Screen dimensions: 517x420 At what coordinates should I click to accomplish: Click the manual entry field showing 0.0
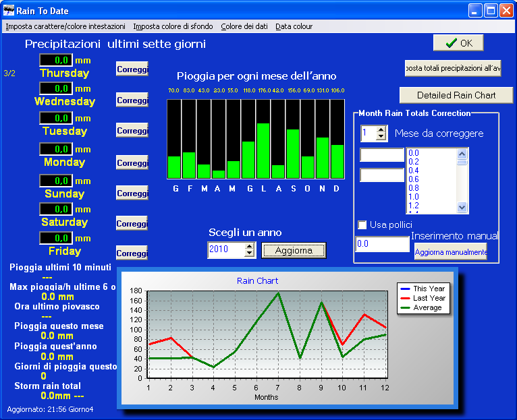click(383, 244)
